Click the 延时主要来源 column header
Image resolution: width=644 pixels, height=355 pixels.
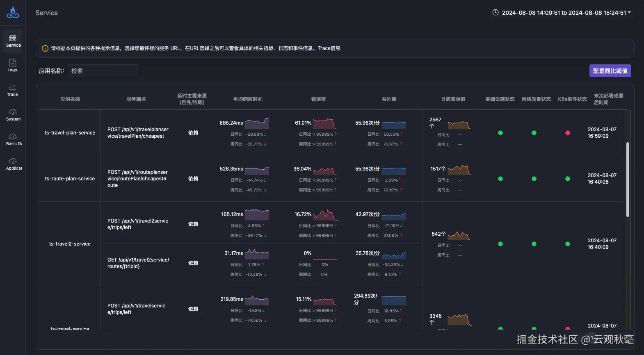tap(192, 99)
